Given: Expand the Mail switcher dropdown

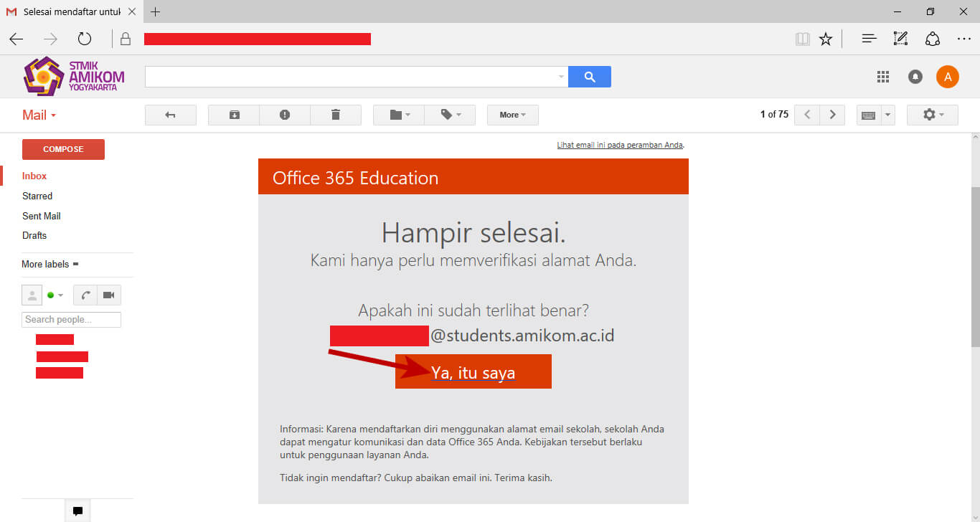Looking at the screenshot, I should pyautogui.click(x=39, y=115).
